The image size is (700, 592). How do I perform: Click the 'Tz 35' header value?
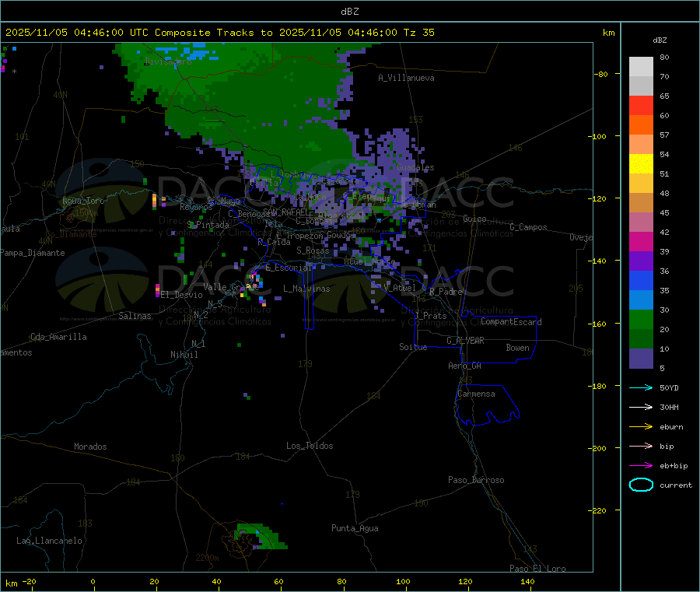(x=418, y=33)
